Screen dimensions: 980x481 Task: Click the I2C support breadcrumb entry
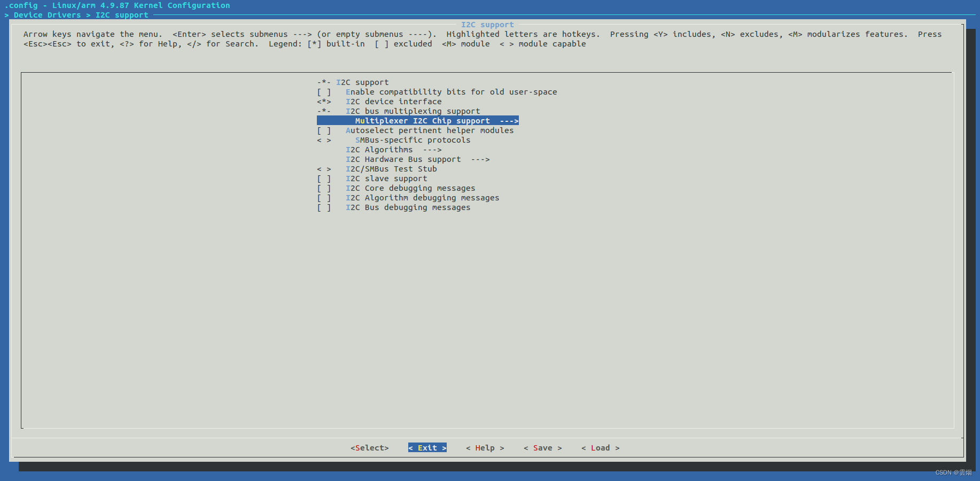tap(122, 15)
